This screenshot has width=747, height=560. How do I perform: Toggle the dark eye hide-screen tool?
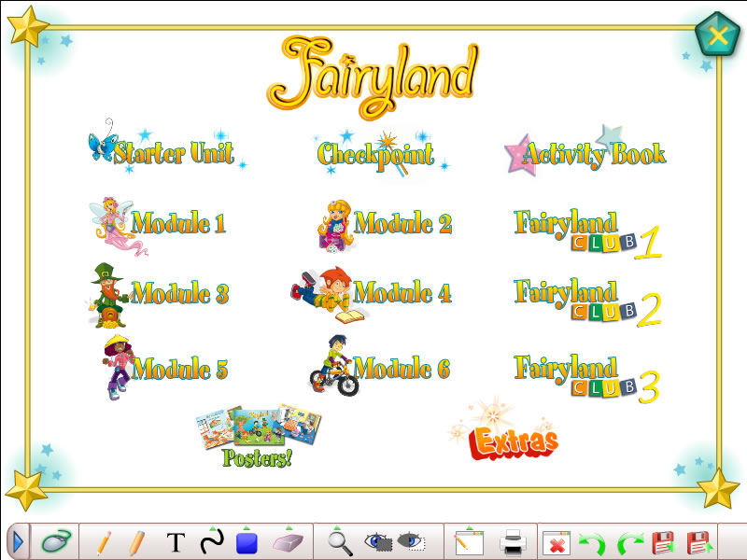(x=410, y=540)
